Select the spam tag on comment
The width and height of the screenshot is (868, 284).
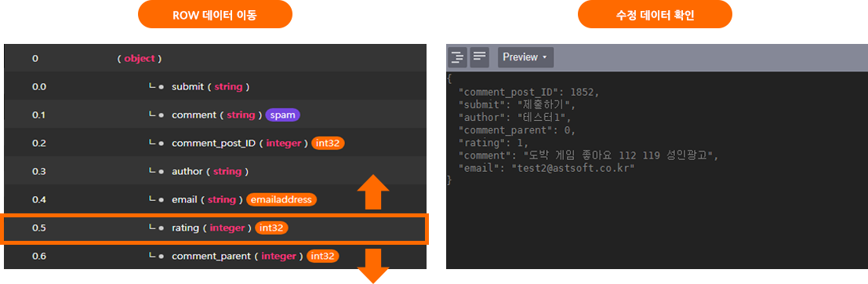283,115
